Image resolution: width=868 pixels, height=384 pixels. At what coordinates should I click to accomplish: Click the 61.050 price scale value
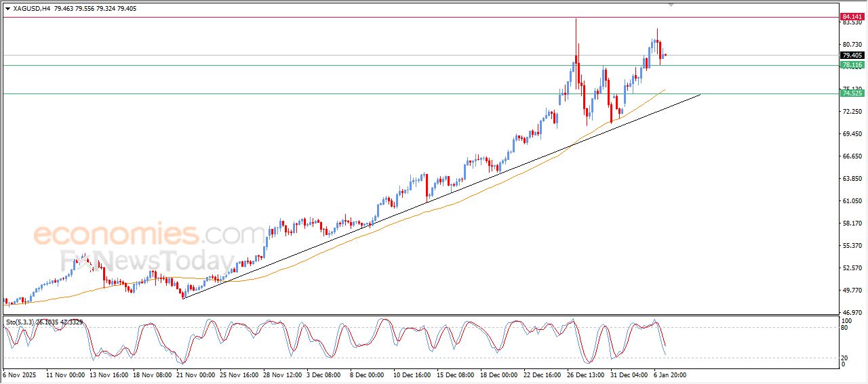[852, 201]
